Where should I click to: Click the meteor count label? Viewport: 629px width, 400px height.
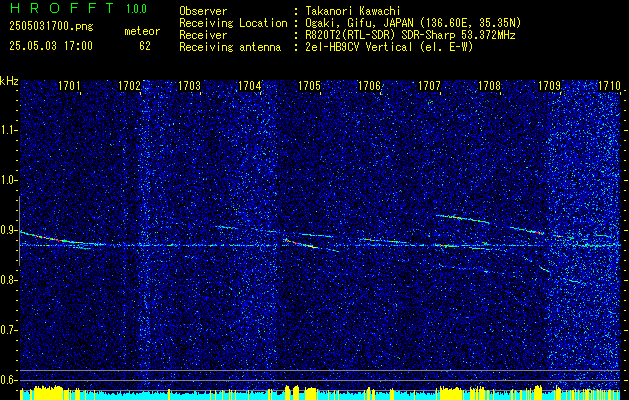click(x=142, y=31)
